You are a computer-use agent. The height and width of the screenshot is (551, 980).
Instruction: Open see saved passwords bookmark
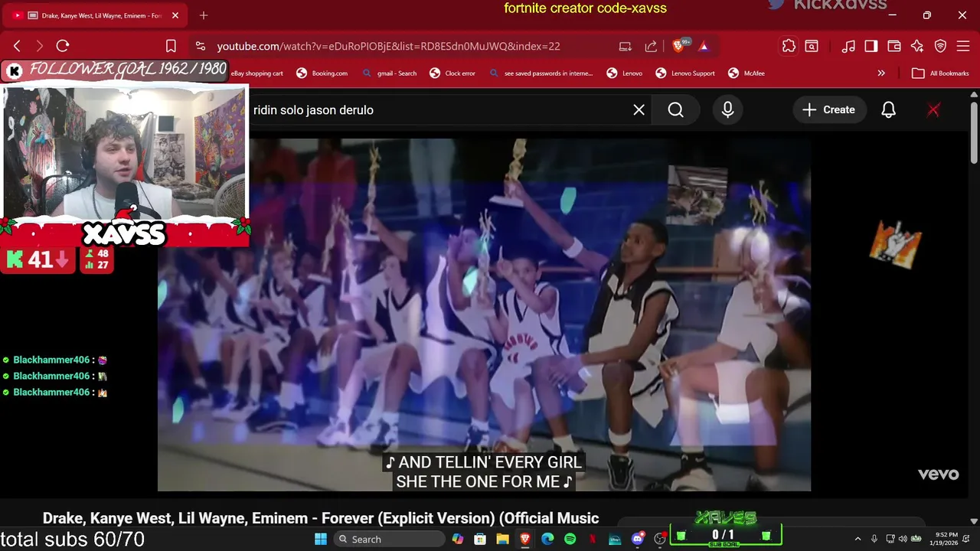pyautogui.click(x=541, y=73)
